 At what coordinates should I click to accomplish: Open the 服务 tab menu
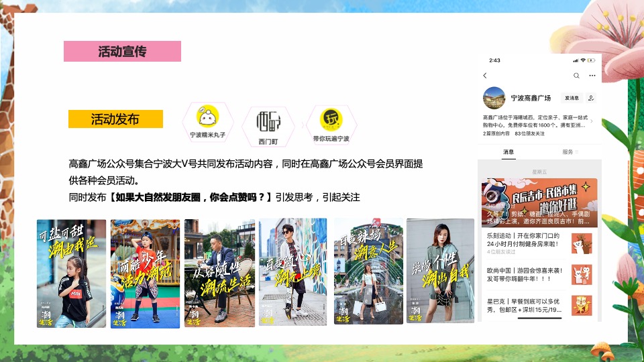570,152
